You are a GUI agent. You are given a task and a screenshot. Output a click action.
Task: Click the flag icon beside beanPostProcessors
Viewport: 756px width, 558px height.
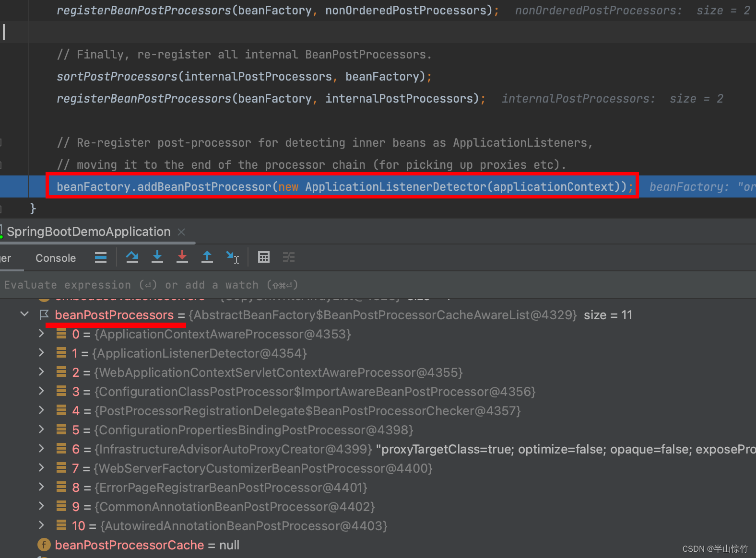coord(44,314)
